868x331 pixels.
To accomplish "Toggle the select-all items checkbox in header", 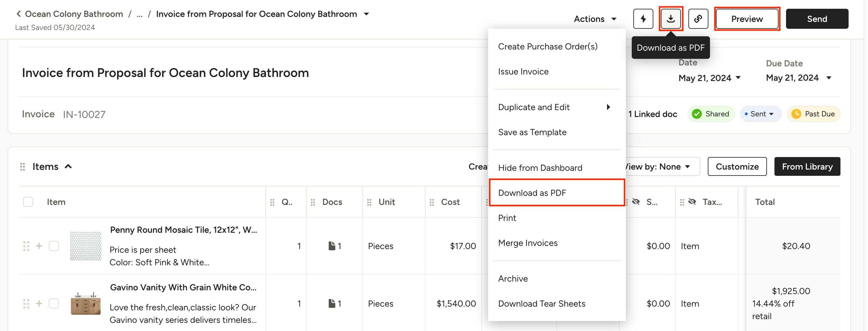I will (28, 202).
